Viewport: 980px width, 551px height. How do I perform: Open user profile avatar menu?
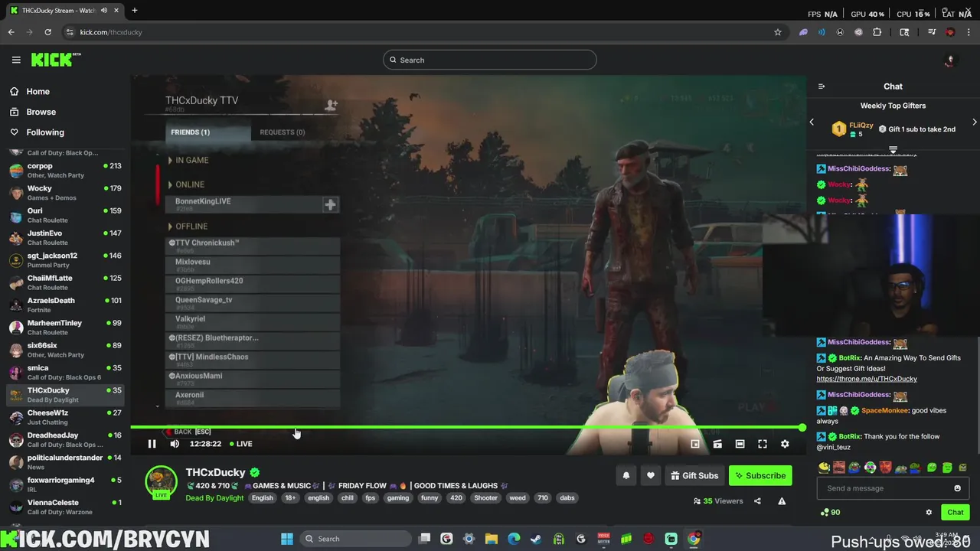pyautogui.click(x=950, y=60)
